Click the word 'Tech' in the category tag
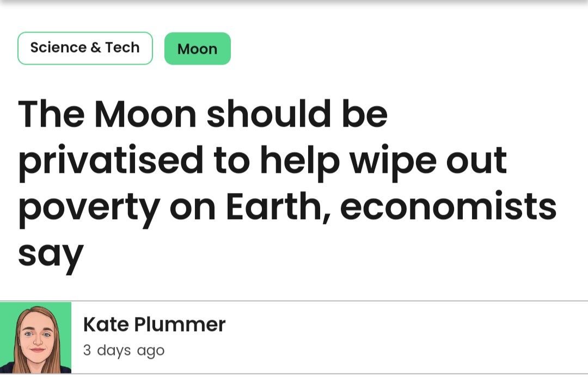The width and height of the screenshot is (588, 379). pos(122,48)
